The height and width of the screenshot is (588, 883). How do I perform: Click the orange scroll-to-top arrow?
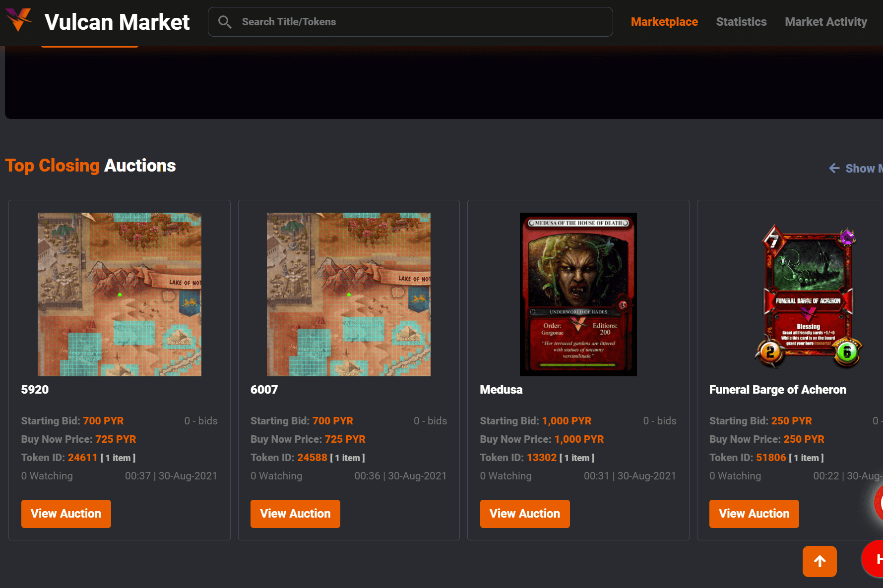819,561
